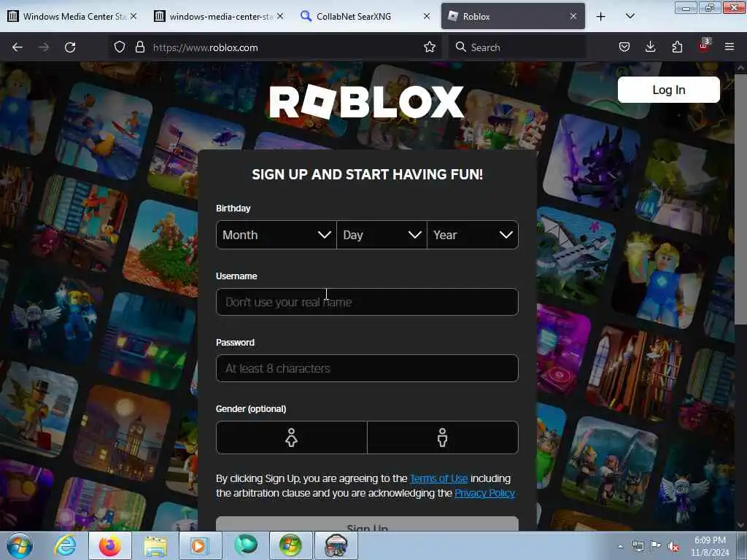Expand the Year birthday dropdown

[473, 235]
